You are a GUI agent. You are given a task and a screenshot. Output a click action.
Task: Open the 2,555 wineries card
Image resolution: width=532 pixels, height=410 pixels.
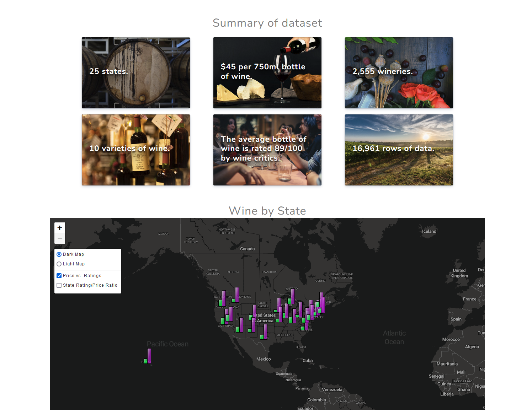399,73
